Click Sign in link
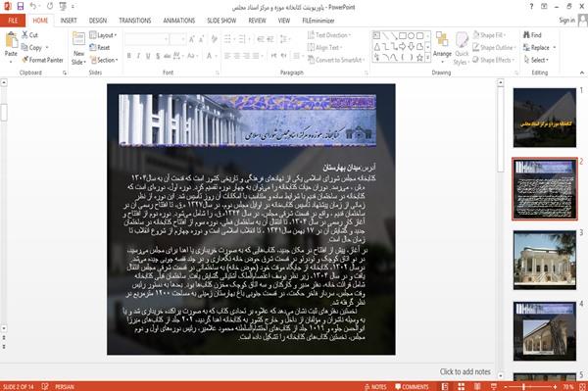The image size is (588, 391). coord(566,21)
